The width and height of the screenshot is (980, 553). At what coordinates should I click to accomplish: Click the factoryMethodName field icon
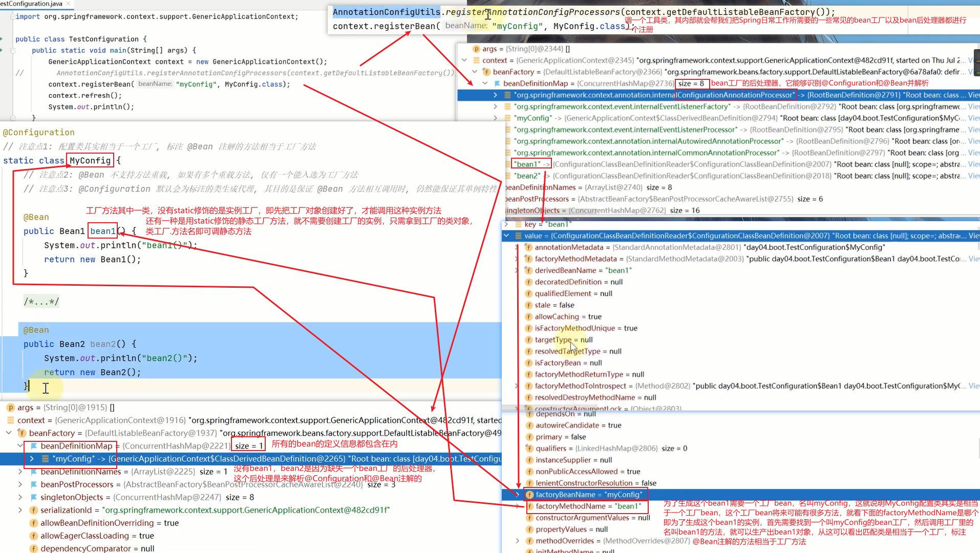pos(530,506)
